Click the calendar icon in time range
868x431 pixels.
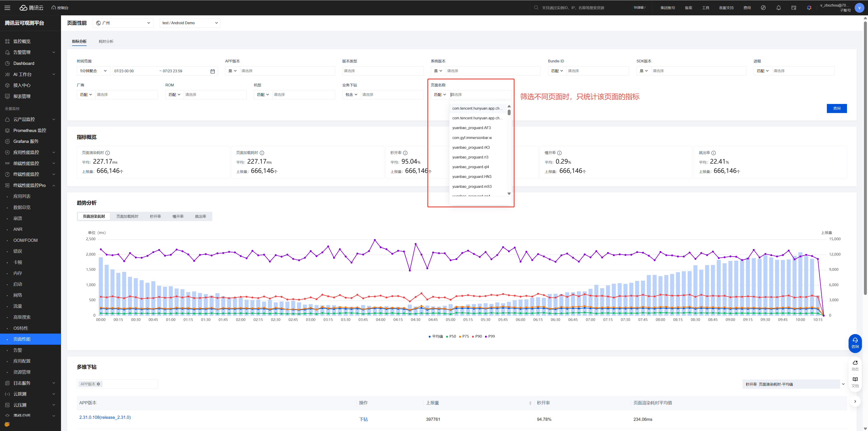212,71
